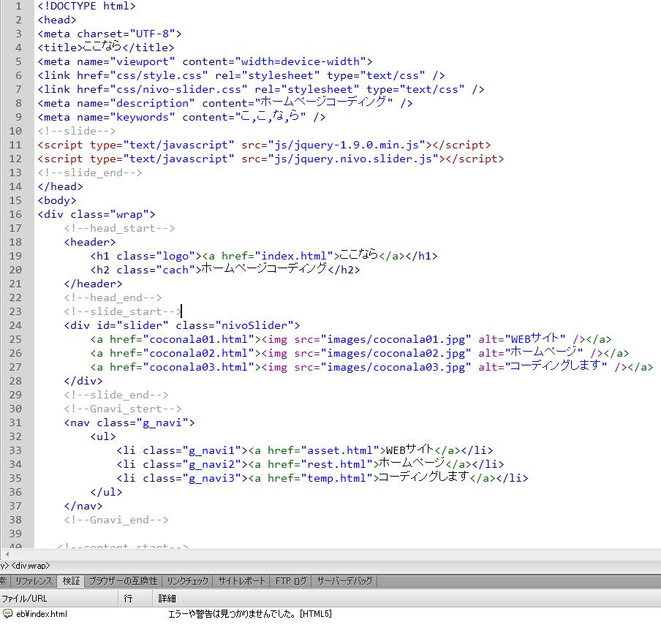Click the <body> tag line
Screen dimensions: 661x644
[x=57, y=200]
